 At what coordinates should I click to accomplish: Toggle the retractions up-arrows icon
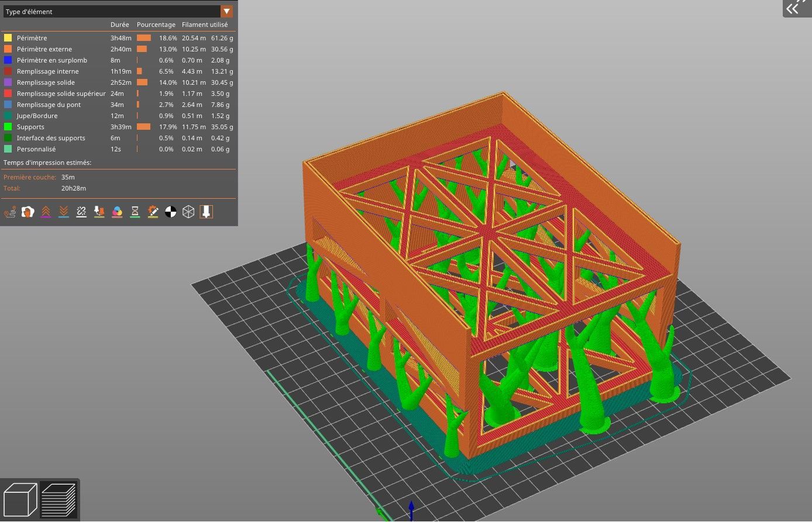(46, 212)
